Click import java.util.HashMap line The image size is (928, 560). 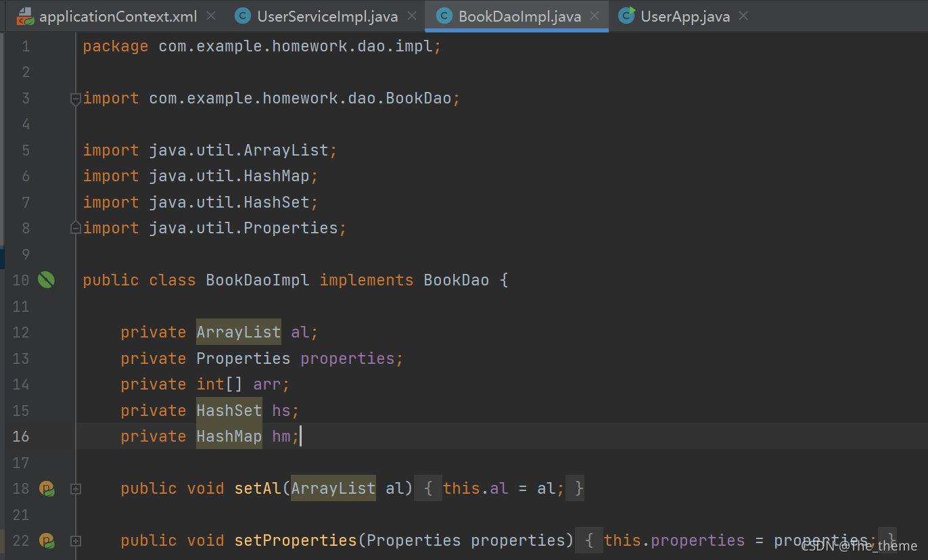[200, 176]
